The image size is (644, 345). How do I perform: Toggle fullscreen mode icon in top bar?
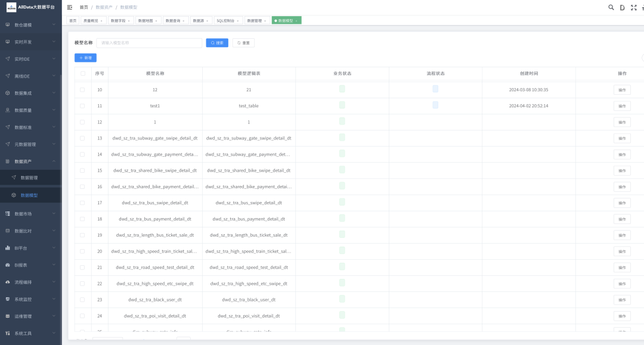633,7
